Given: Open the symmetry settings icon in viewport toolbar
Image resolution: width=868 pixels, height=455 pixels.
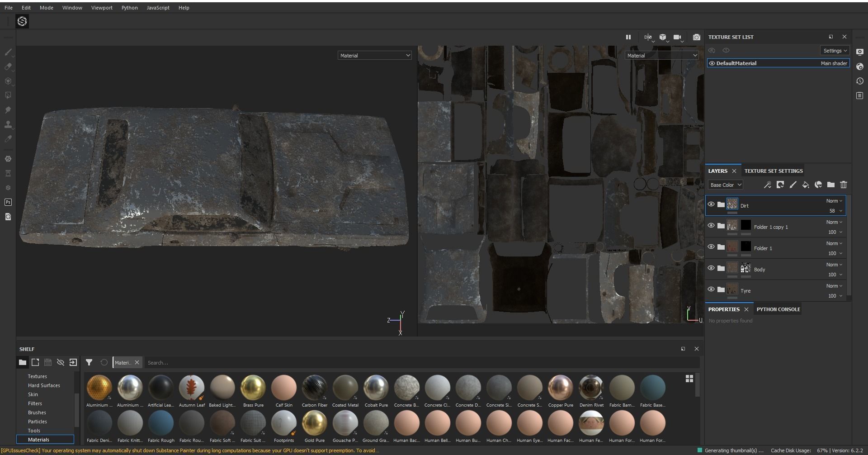Looking at the screenshot, I should click(648, 37).
